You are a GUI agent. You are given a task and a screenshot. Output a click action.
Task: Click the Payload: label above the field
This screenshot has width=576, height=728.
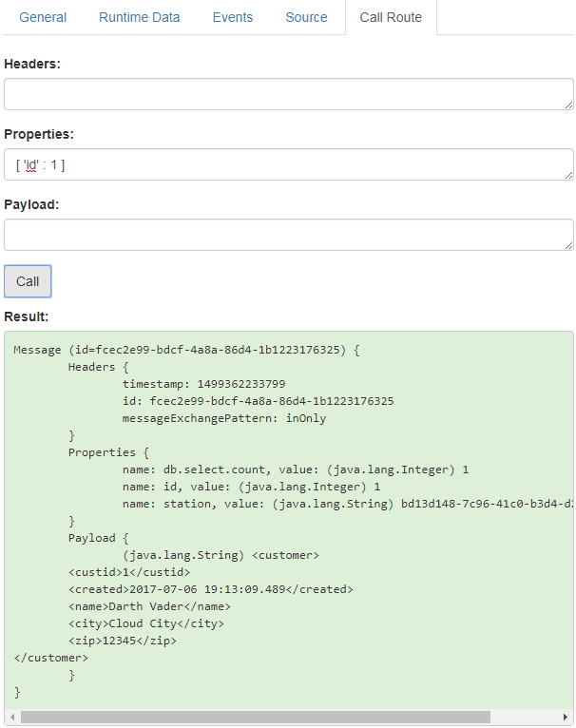tap(33, 204)
